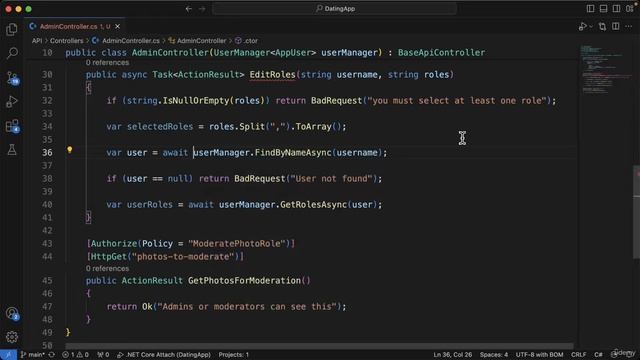Open the C# language mode selector
This screenshot has width=640, height=360.
coord(598,355)
